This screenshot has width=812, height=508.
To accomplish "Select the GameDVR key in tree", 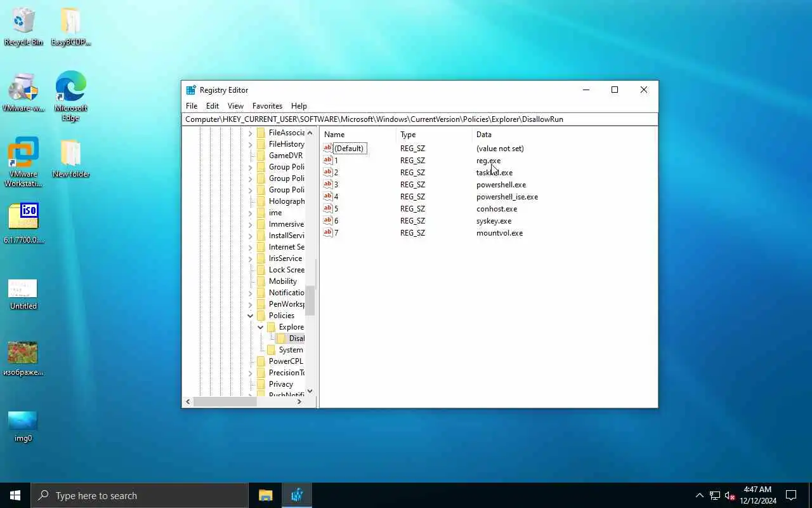I will (285, 156).
